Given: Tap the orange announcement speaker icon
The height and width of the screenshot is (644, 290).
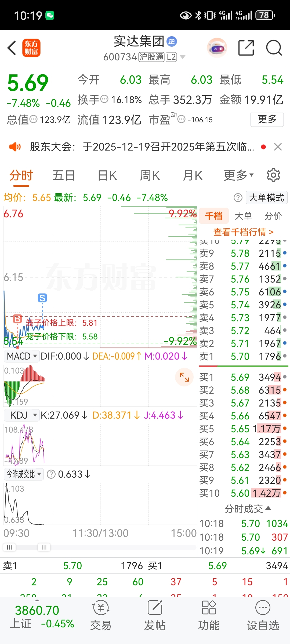Looking at the screenshot, I should 15,147.
